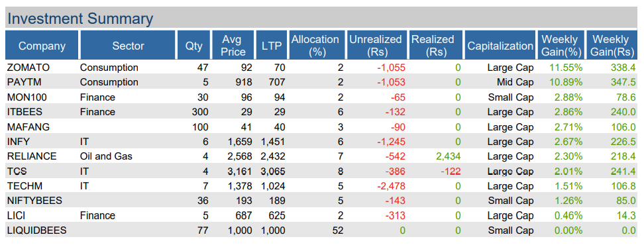Click weekly gain 11.55% for ZOMATO
This screenshot has width=644, height=247.
(566, 68)
